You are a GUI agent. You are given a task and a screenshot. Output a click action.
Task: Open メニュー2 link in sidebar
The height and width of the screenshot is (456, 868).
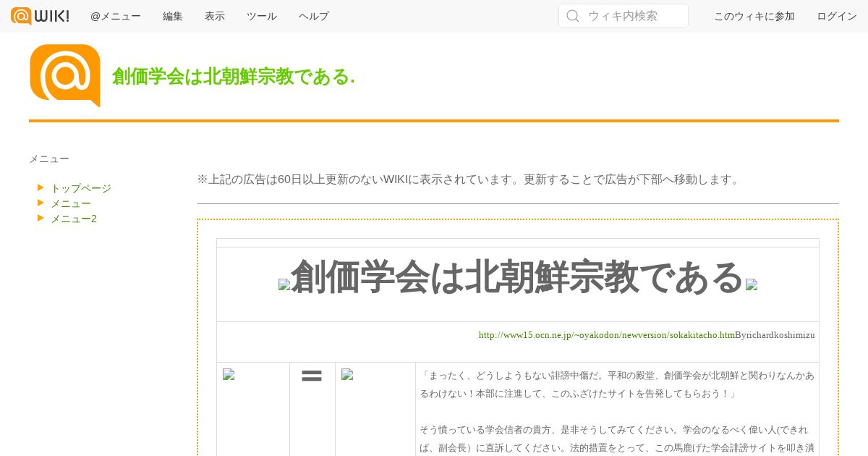[74, 219]
